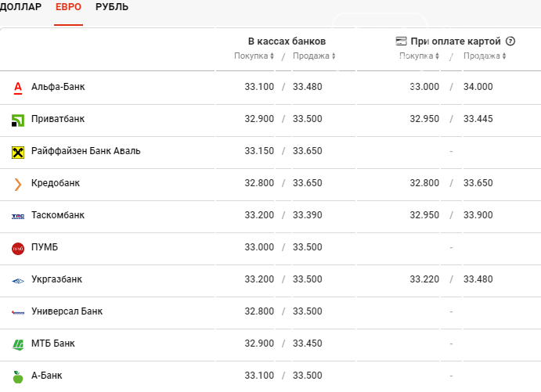Click the Альфа-Банк red logo icon
The height and width of the screenshot is (392, 541).
pos(18,88)
